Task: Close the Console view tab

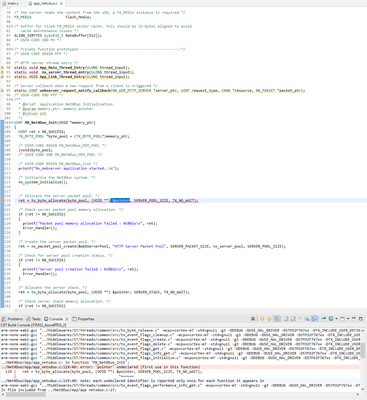Action: pos(67,319)
